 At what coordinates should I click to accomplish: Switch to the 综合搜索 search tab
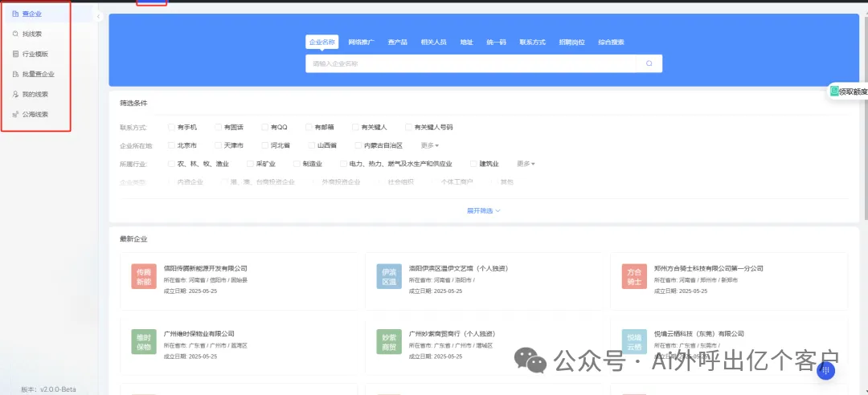(x=611, y=42)
